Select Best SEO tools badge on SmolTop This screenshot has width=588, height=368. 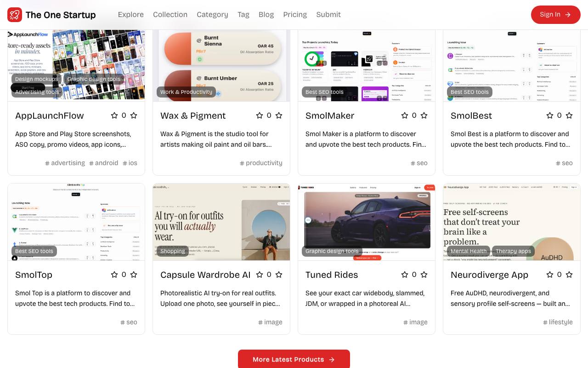(34, 251)
